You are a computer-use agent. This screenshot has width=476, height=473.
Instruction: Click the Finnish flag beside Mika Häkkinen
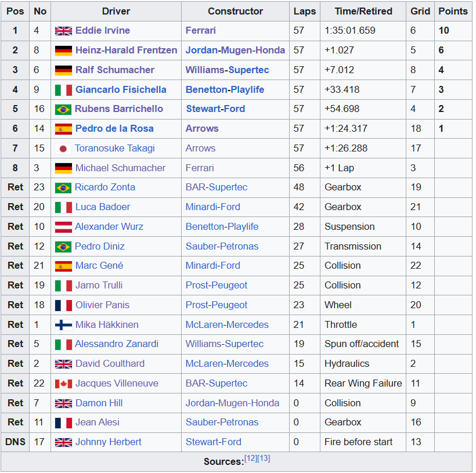[x=63, y=325]
